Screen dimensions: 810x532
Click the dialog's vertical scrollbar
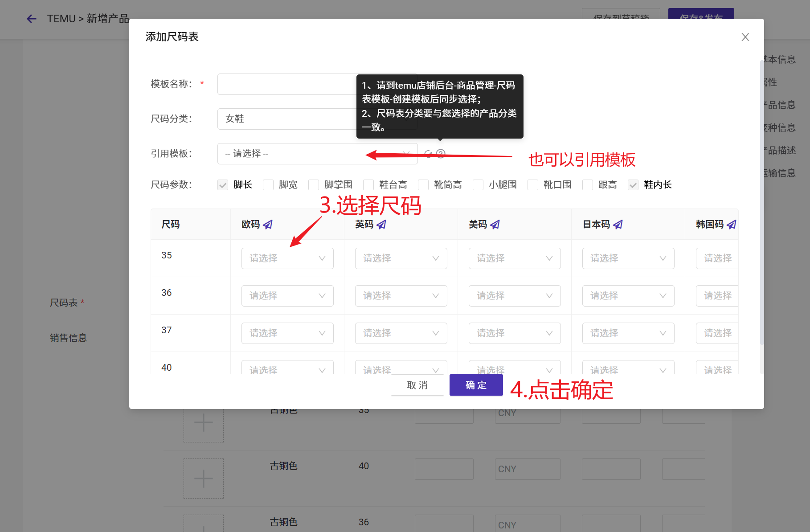point(761,203)
